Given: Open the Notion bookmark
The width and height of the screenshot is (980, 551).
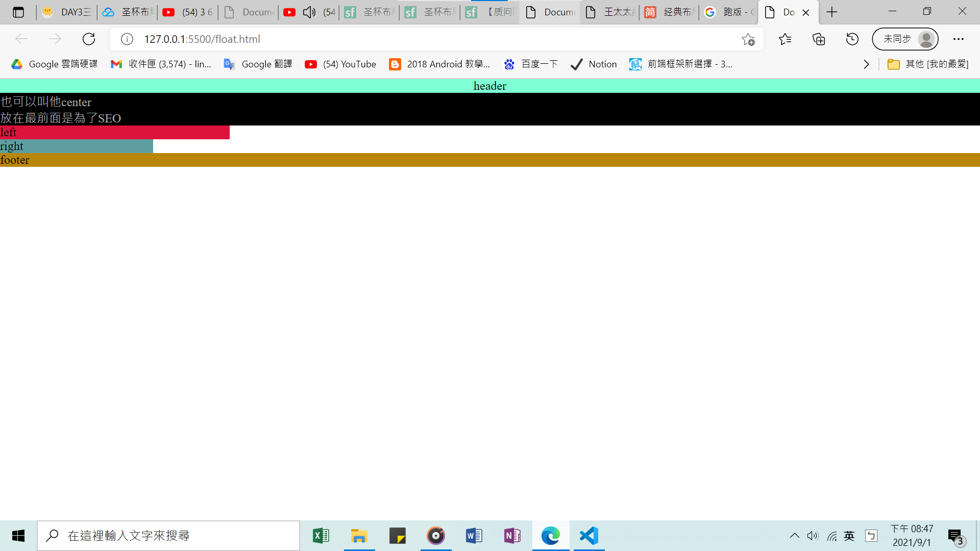Looking at the screenshot, I should pyautogui.click(x=594, y=64).
